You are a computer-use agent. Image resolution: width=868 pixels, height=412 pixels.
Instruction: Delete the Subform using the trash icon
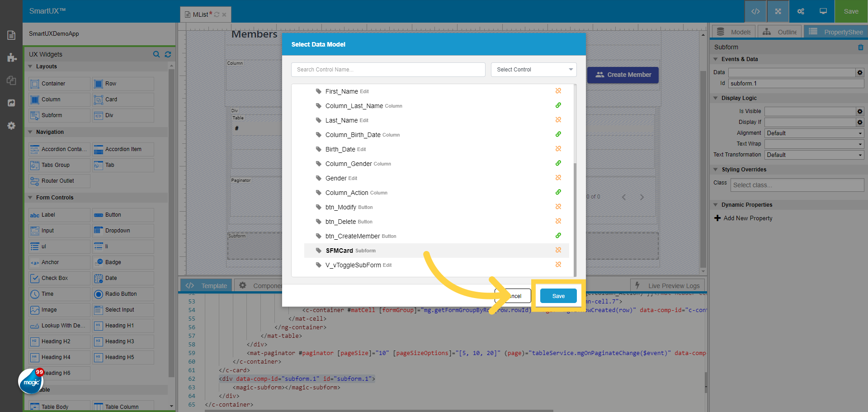click(860, 47)
